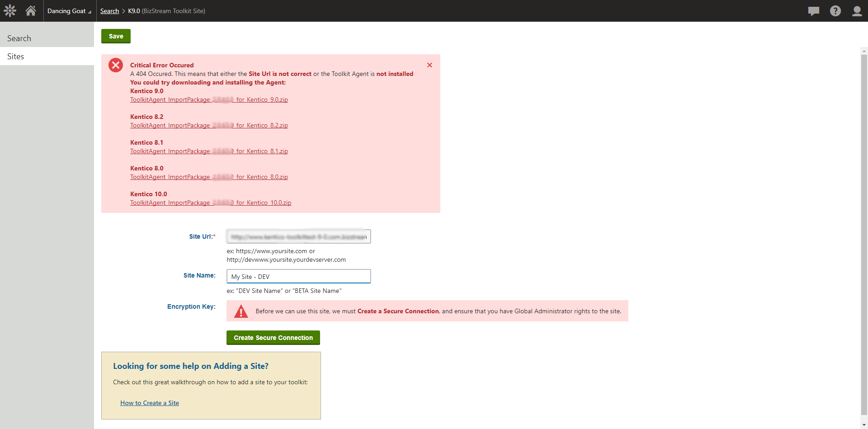Screen dimensions: 868x429
Task: Click the red error circle icon
Action: coord(116,65)
